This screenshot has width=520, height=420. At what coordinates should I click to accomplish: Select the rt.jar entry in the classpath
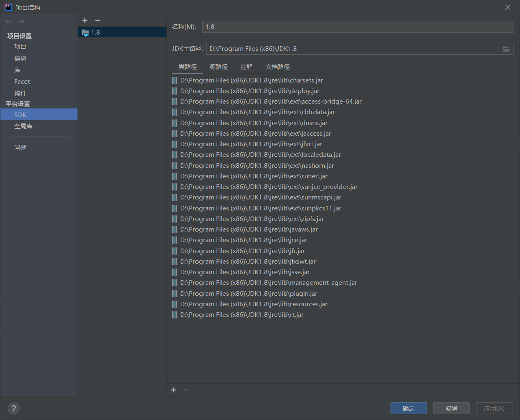click(x=241, y=314)
